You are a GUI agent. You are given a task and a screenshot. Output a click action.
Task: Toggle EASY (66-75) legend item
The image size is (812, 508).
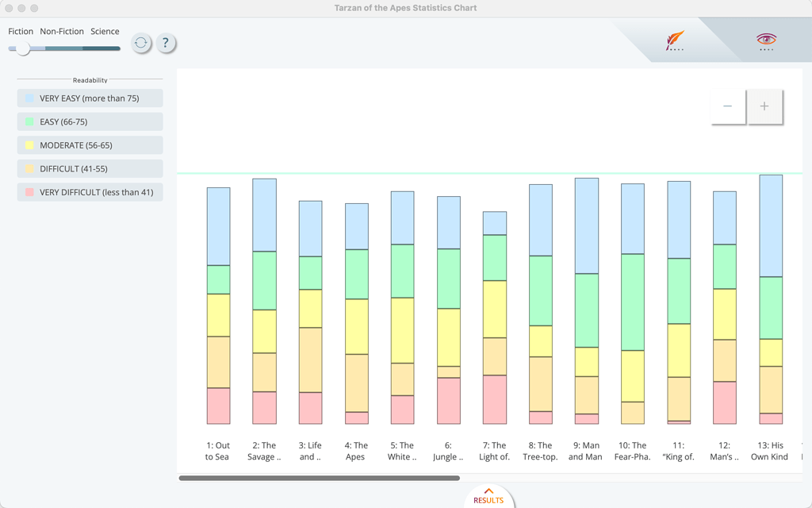90,121
